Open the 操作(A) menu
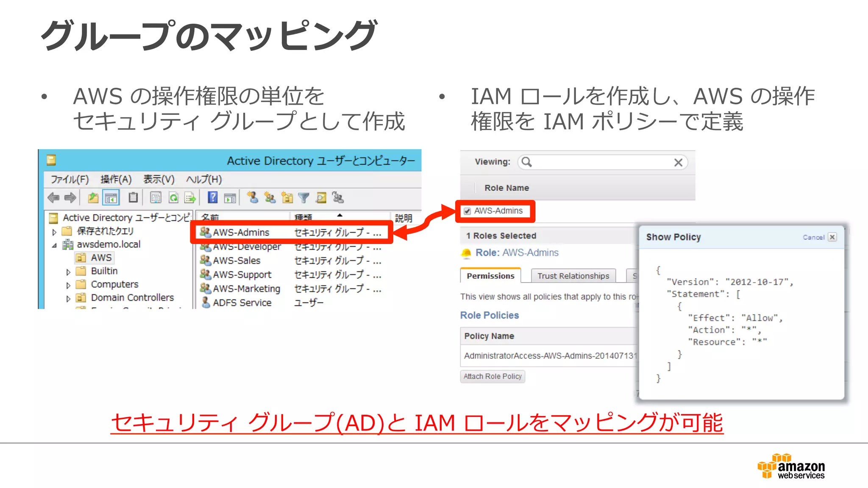The width and height of the screenshot is (868, 488). 116,179
